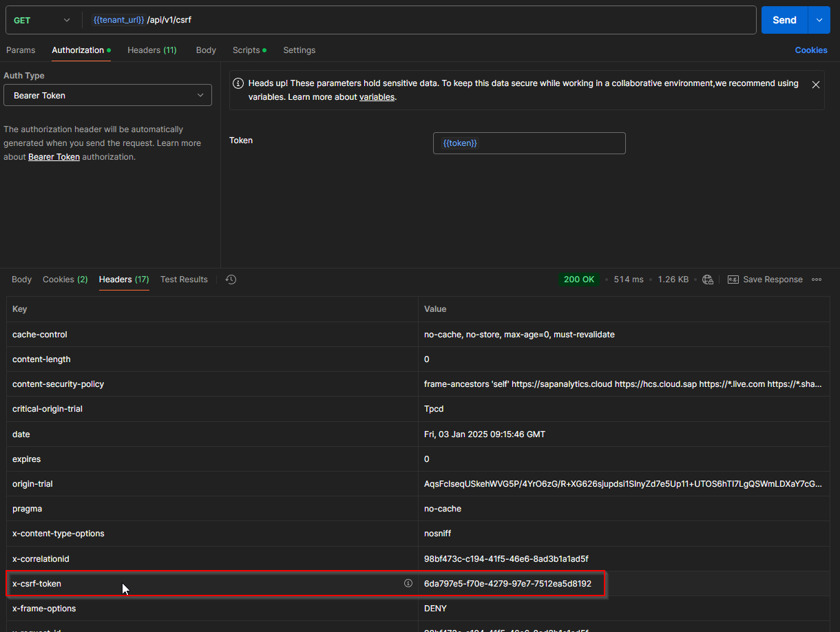Screen dimensions: 840x632
Task: Expand the Send button dropdown arrow
Action: [819, 20]
